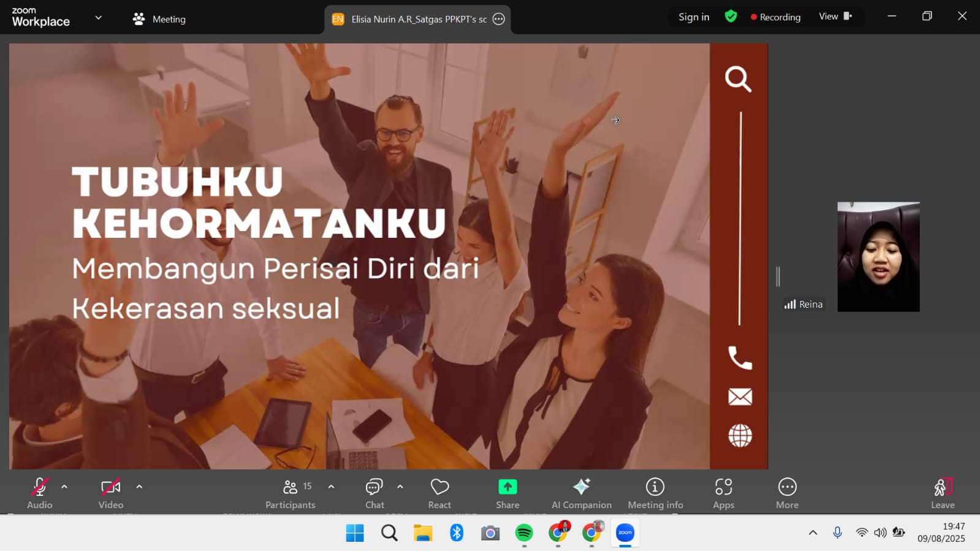The width and height of the screenshot is (980, 551).
Task: Leave the meeting
Action: tap(942, 493)
